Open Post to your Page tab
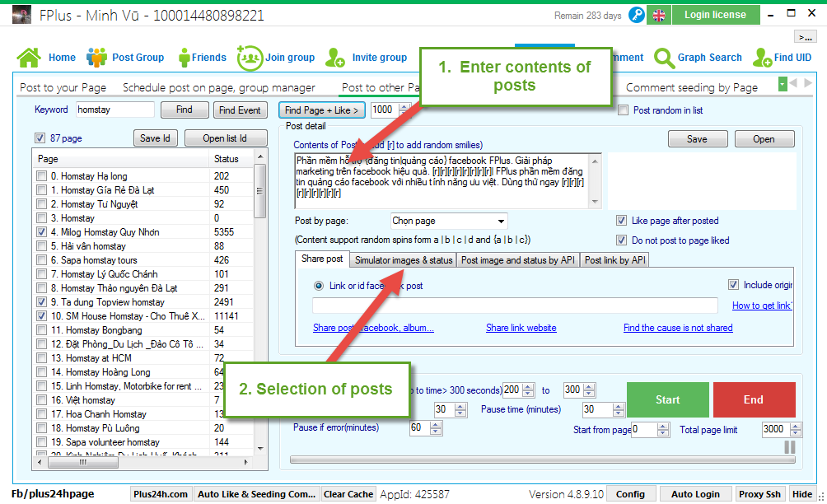Viewport: 827px width, 504px height. coord(63,87)
